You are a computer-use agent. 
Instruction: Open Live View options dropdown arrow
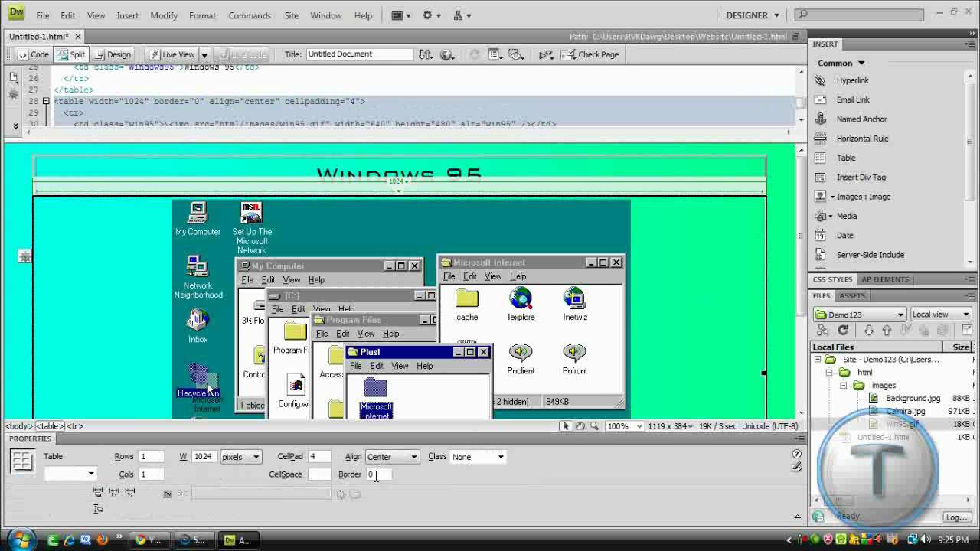pyautogui.click(x=204, y=55)
